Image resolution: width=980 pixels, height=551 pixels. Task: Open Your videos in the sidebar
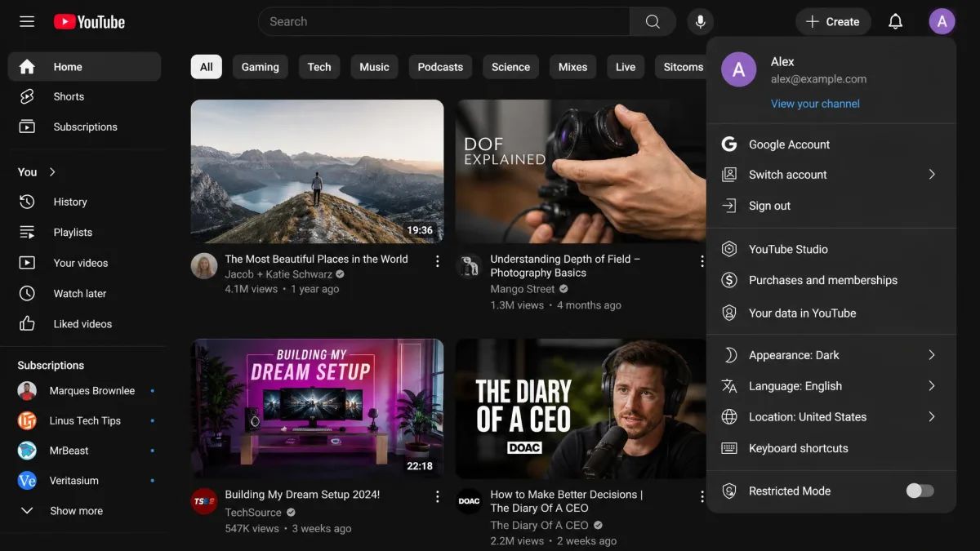coord(84,263)
